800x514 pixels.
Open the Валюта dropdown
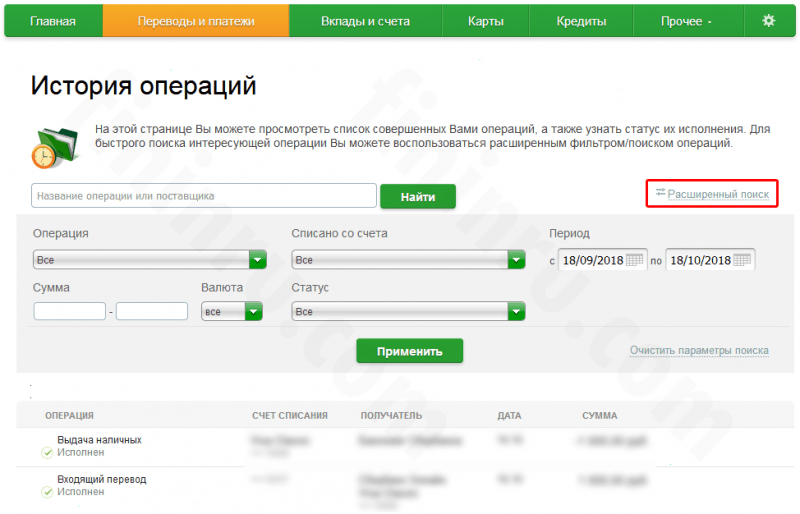pos(232,311)
